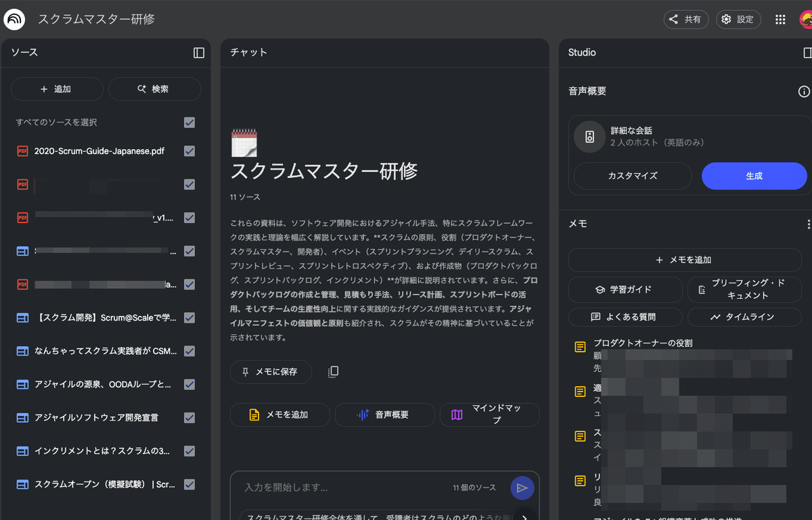Toggle the すべてのソースを選択 checkbox
This screenshot has width=812, height=520.
click(x=189, y=122)
